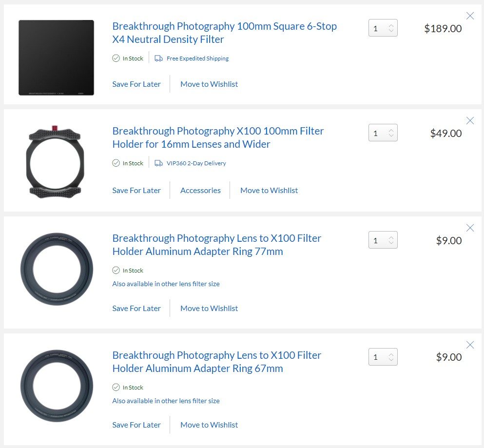
Task: Adjust quantity of 67mm Adapter Ring
Action: click(383, 357)
